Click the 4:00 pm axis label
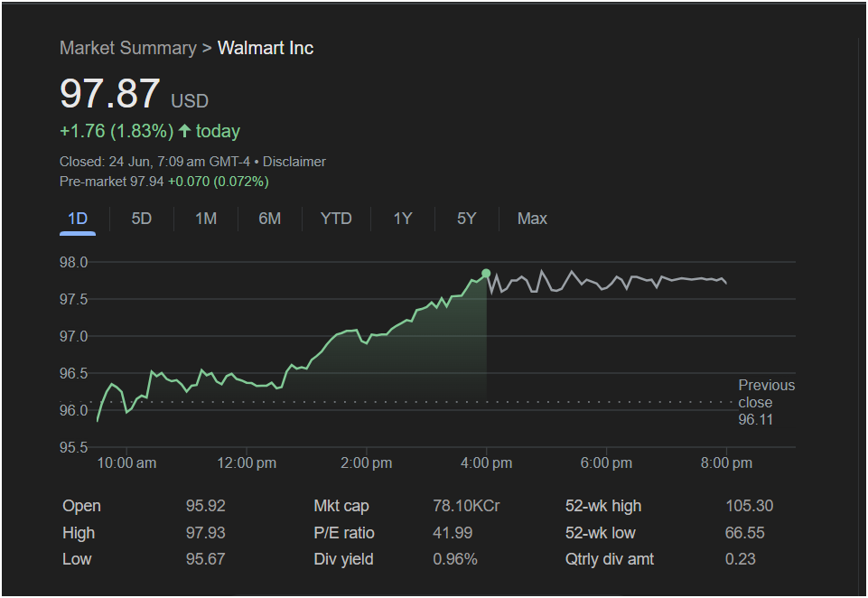This screenshot has width=868, height=598. (487, 463)
